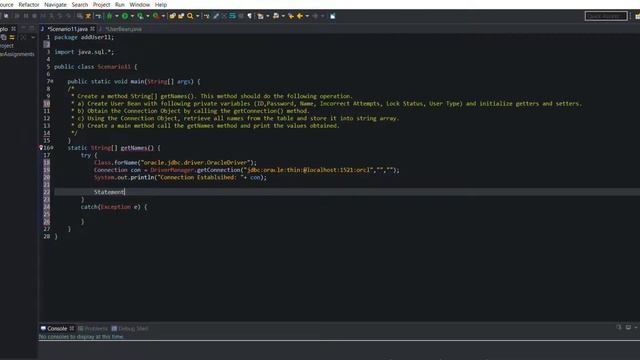Screen dimensions: 640x360
Task: Select the Assignments item in Package Explorer
Action: click(17, 54)
